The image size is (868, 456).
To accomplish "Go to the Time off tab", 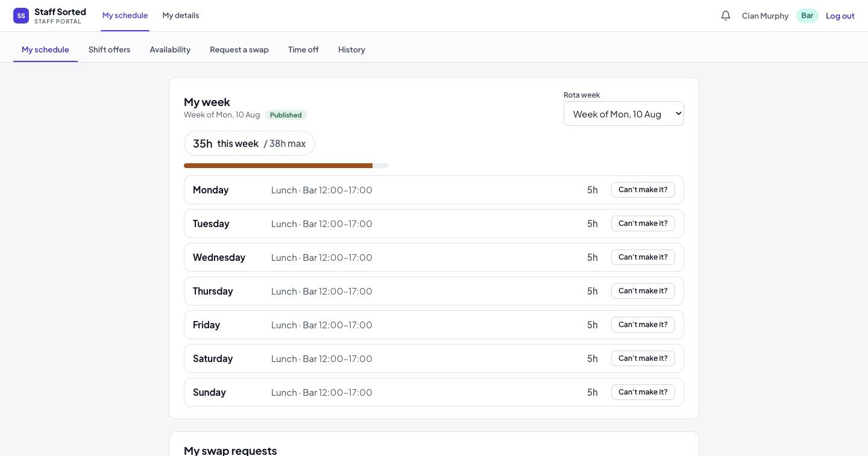I will (x=303, y=49).
